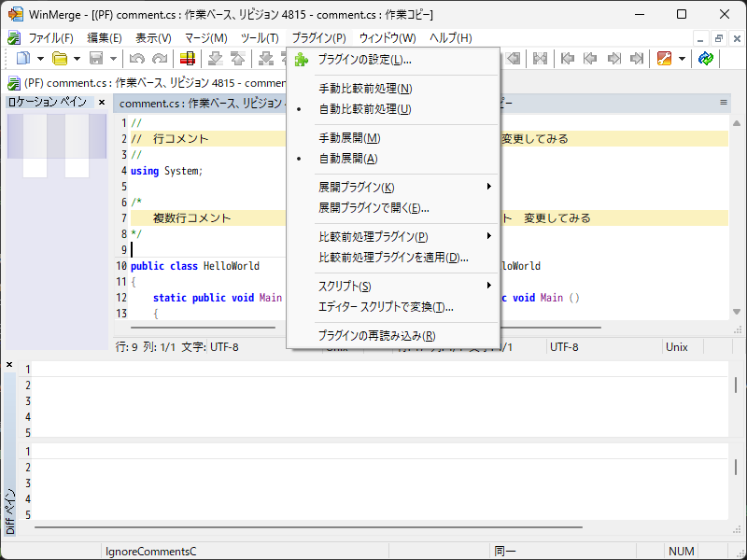The image size is (747, 560).
Task: Click the editor vertical scrollbar up arrow
Action: click(x=737, y=123)
